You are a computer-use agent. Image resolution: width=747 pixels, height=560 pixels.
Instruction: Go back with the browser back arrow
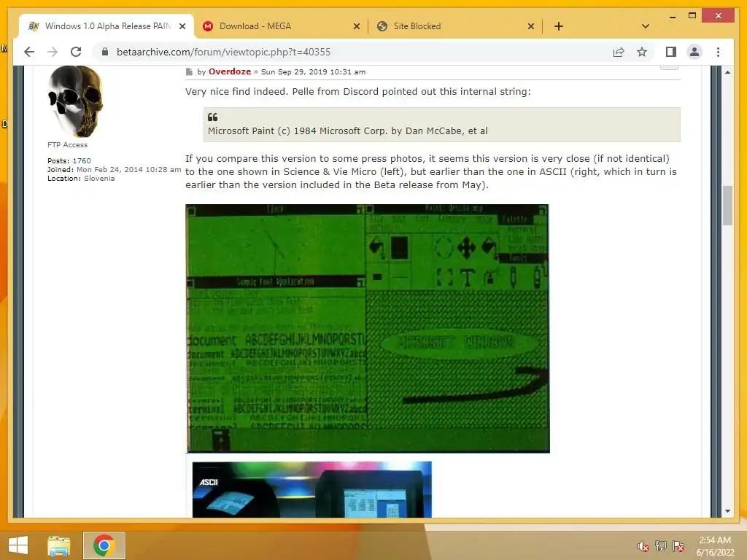(x=29, y=52)
